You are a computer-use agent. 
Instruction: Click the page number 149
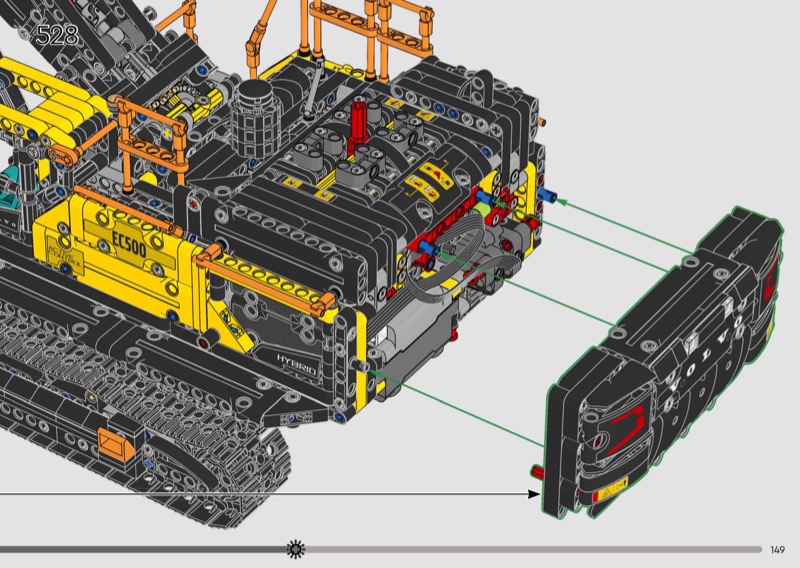pos(778,549)
